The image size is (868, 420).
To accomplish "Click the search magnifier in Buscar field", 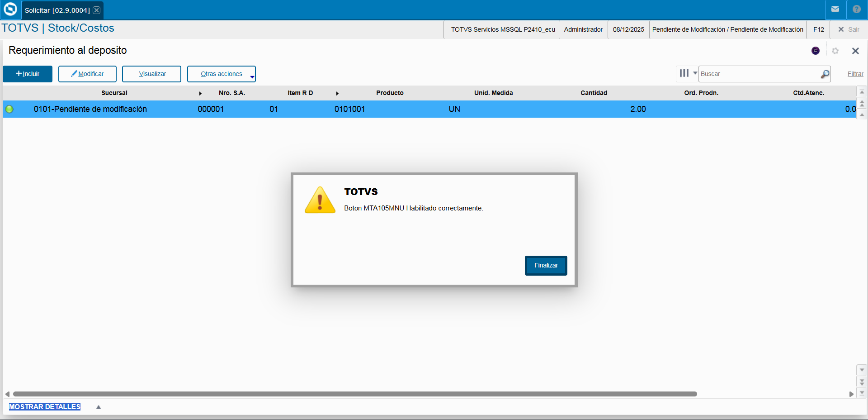I will click(x=825, y=74).
